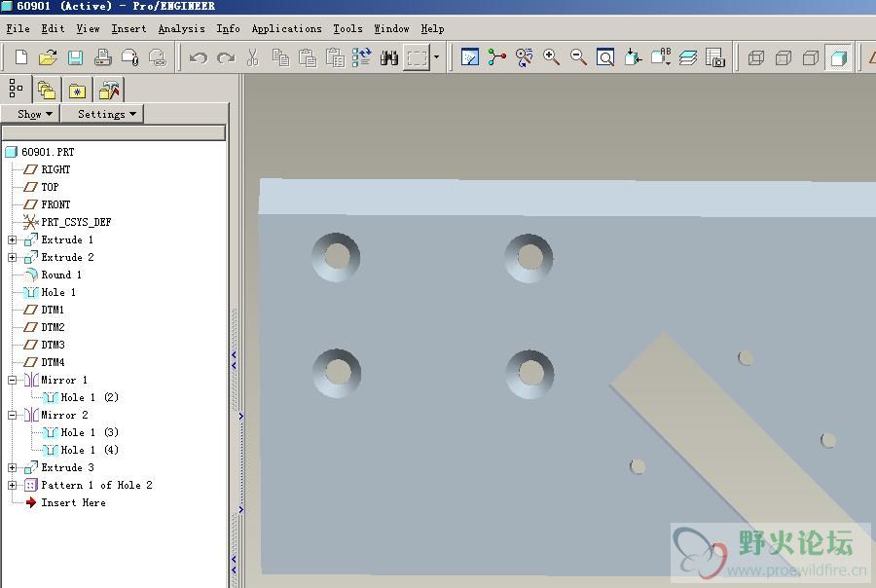Open the Edit menu
This screenshot has width=876, height=588.
[53, 28]
